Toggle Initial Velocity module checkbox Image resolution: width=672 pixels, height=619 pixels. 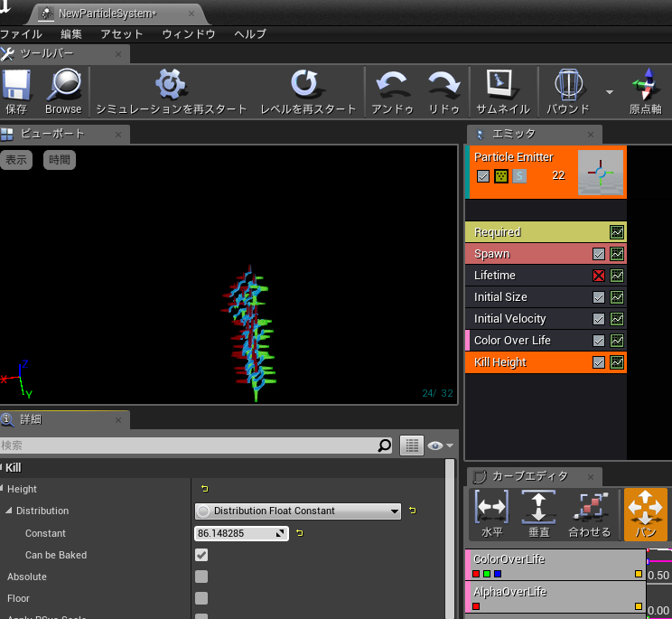coord(599,319)
